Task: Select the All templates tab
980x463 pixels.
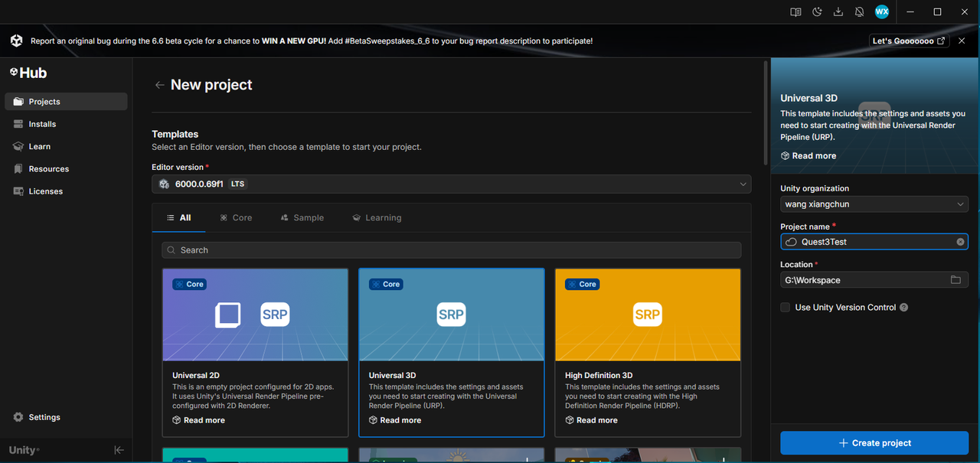Action: click(178, 218)
